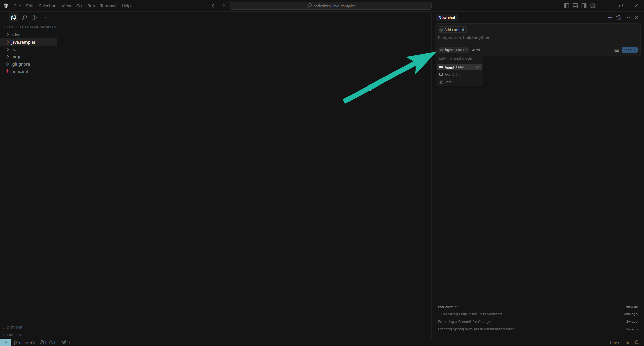Expand the java.samples folder

(x=29, y=42)
